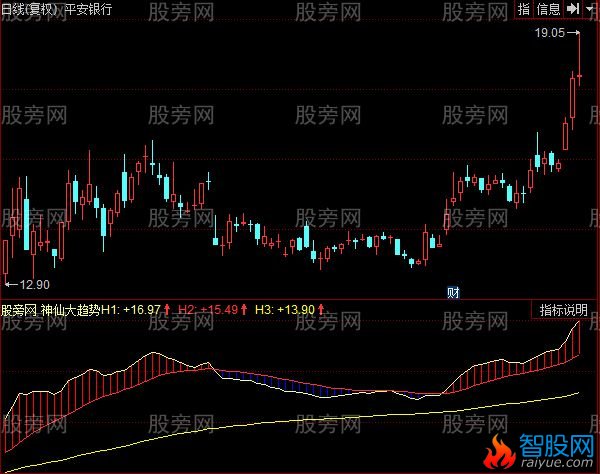Open the 信息 info button

click(x=548, y=9)
